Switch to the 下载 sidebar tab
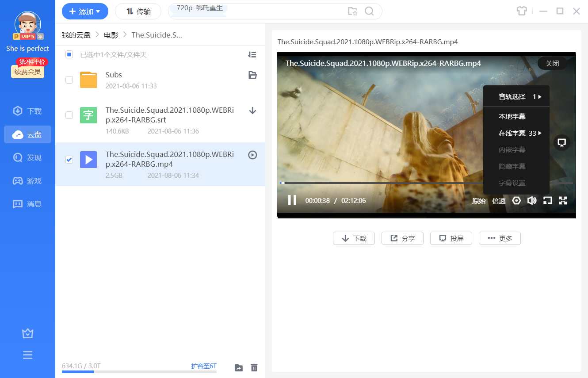 pyautogui.click(x=28, y=111)
